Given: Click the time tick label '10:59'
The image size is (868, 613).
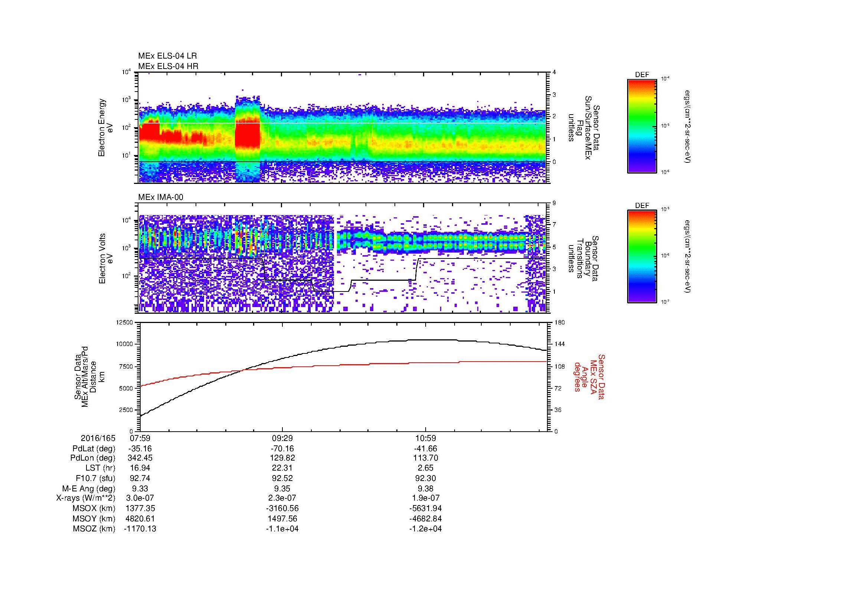Looking at the screenshot, I should (x=426, y=438).
